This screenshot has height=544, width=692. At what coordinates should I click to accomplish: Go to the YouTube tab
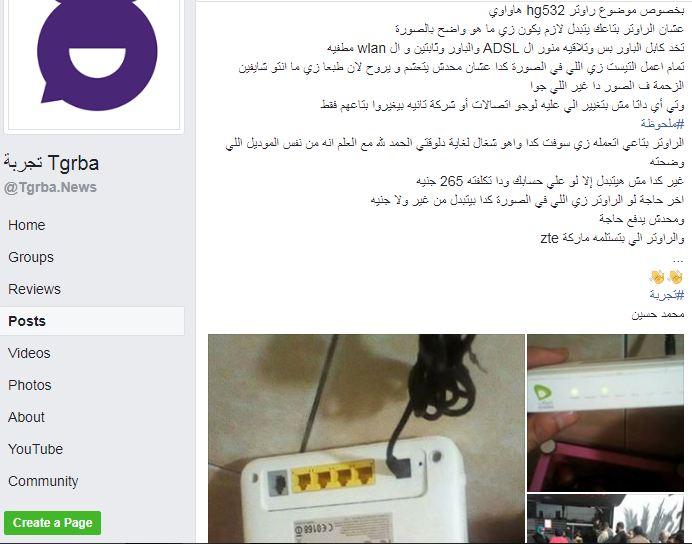tap(35, 449)
